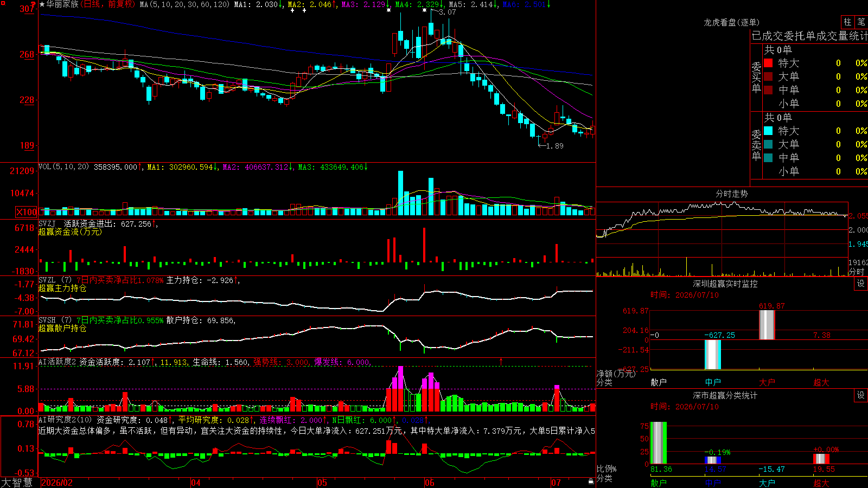Image resolution: width=868 pixels, height=488 pixels.
Task: Click the 06 month marker on timeline
Action: point(430,483)
